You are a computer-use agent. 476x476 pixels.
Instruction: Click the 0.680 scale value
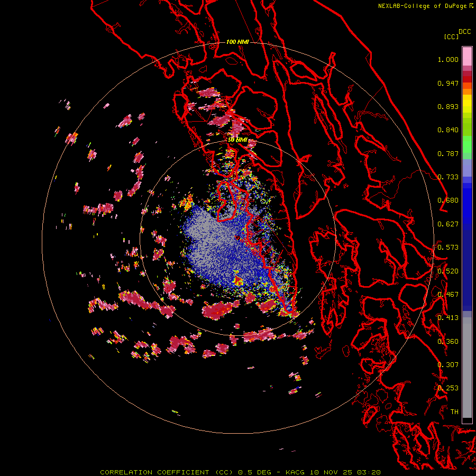pyautogui.click(x=448, y=200)
